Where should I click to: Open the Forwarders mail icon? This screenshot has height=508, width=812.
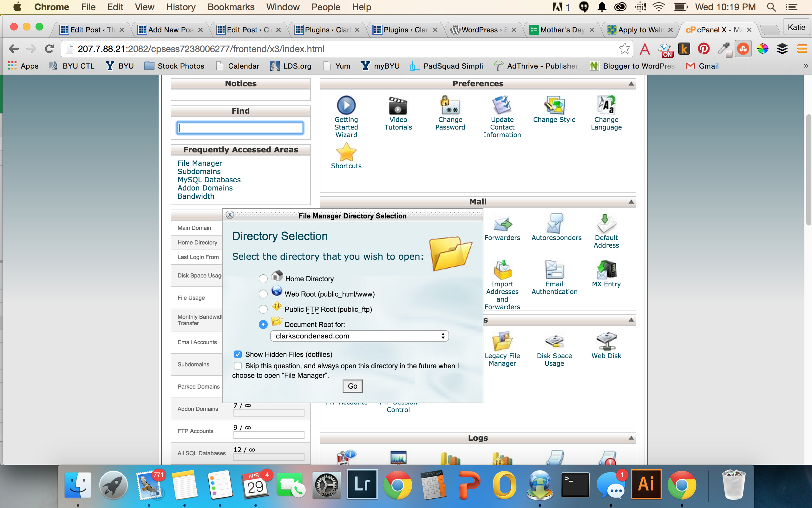[x=502, y=224]
